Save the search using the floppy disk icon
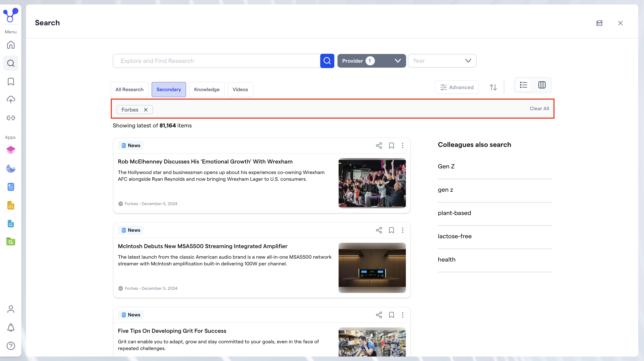This screenshot has width=644, height=361. pos(599,23)
